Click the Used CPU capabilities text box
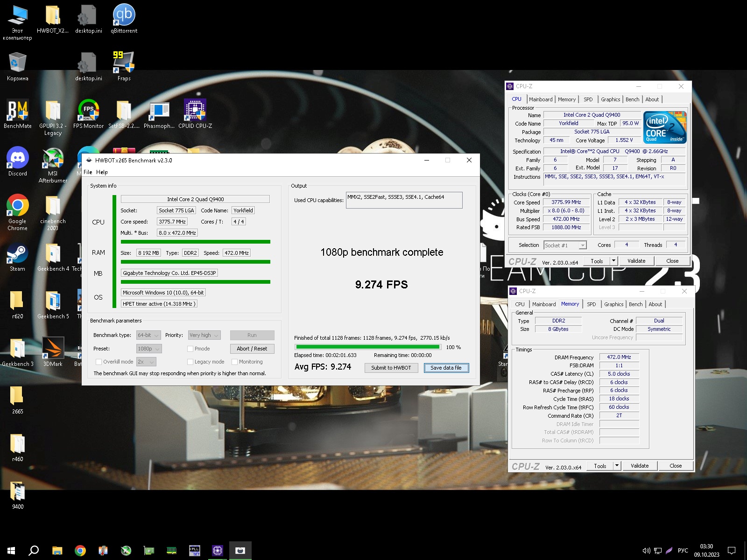This screenshot has width=747, height=560. click(x=404, y=200)
